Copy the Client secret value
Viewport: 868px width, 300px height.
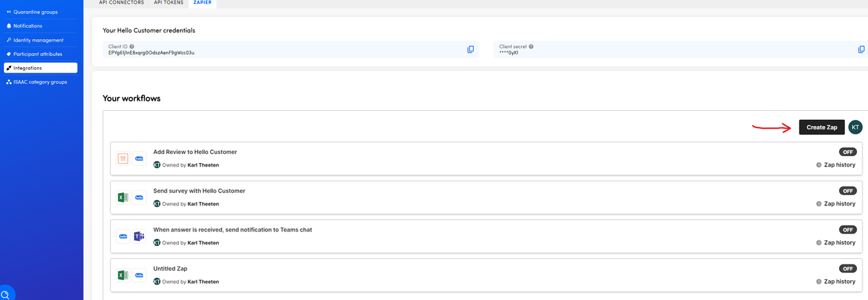point(861,49)
